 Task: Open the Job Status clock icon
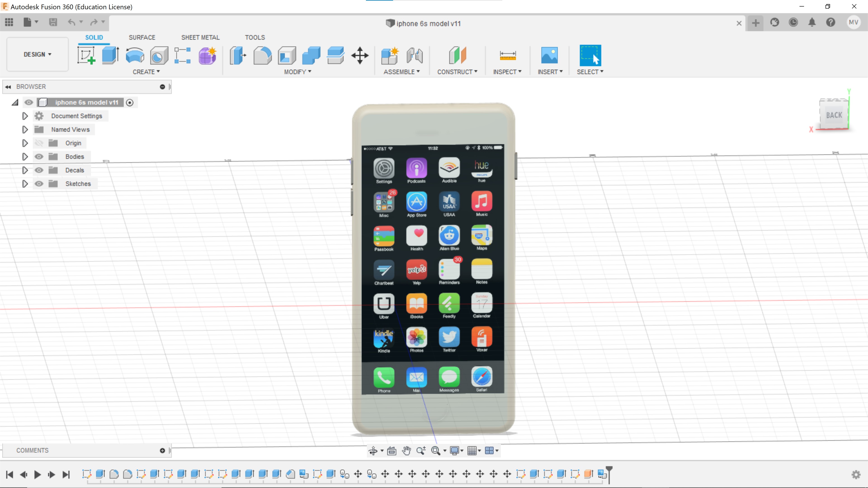point(793,22)
